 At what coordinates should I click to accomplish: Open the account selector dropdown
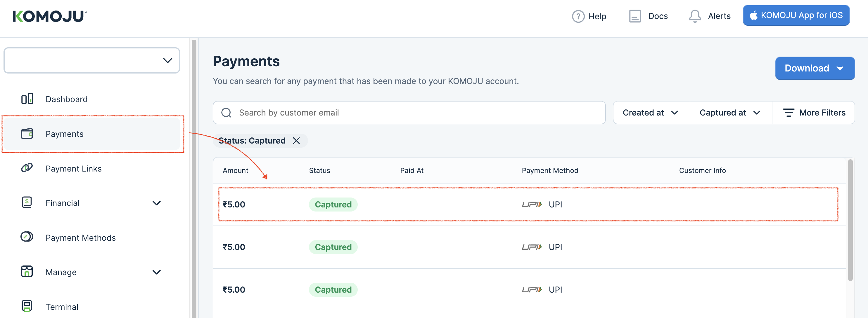click(x=92, y=61)
